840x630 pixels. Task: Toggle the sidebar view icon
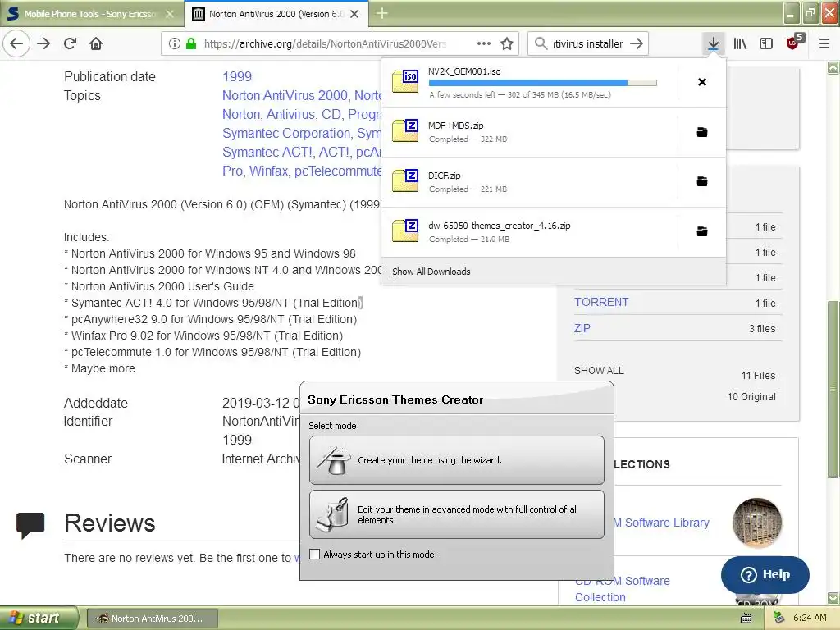coord(766,43)
